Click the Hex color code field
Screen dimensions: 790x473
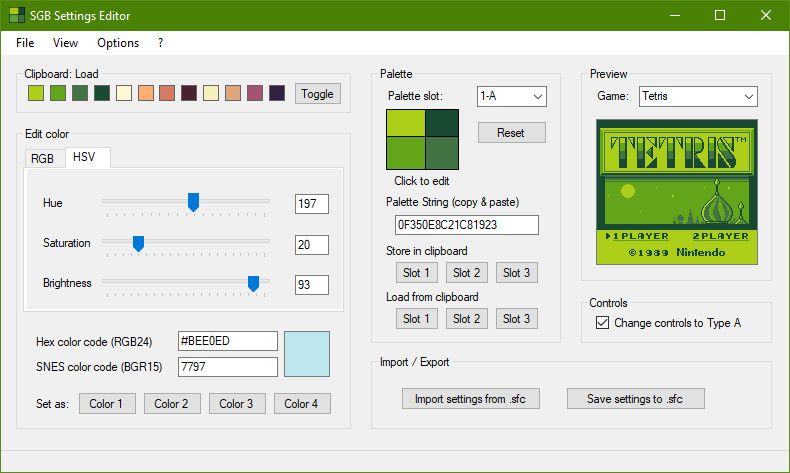tap(228, 341)
